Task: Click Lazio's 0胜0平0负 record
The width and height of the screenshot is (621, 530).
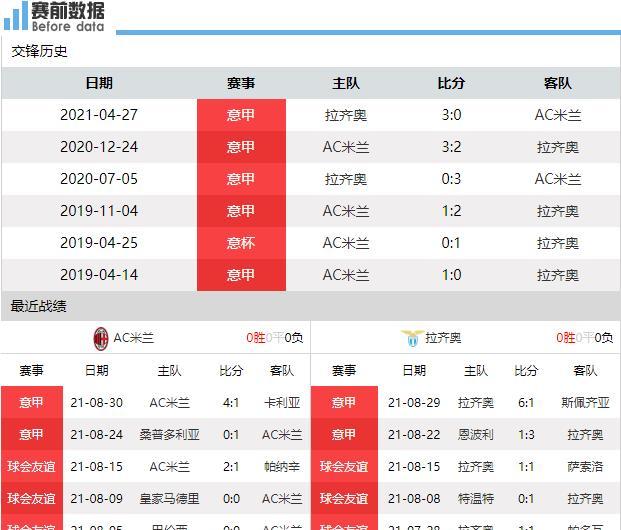Action: pos(585,338)
